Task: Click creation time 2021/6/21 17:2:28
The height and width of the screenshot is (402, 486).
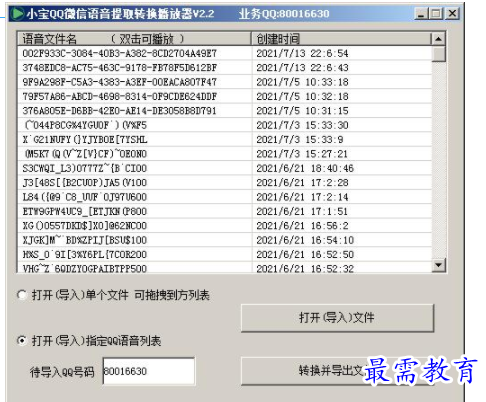Action: point(302,182)
